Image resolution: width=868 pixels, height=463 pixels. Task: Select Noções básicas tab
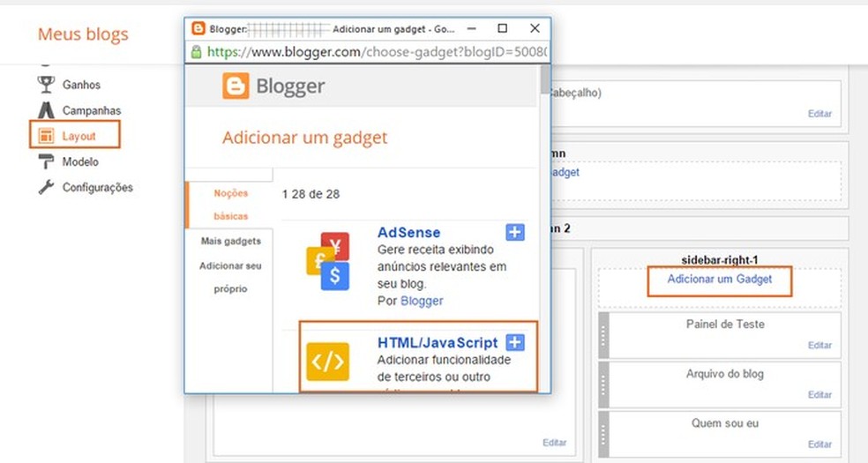231,205
